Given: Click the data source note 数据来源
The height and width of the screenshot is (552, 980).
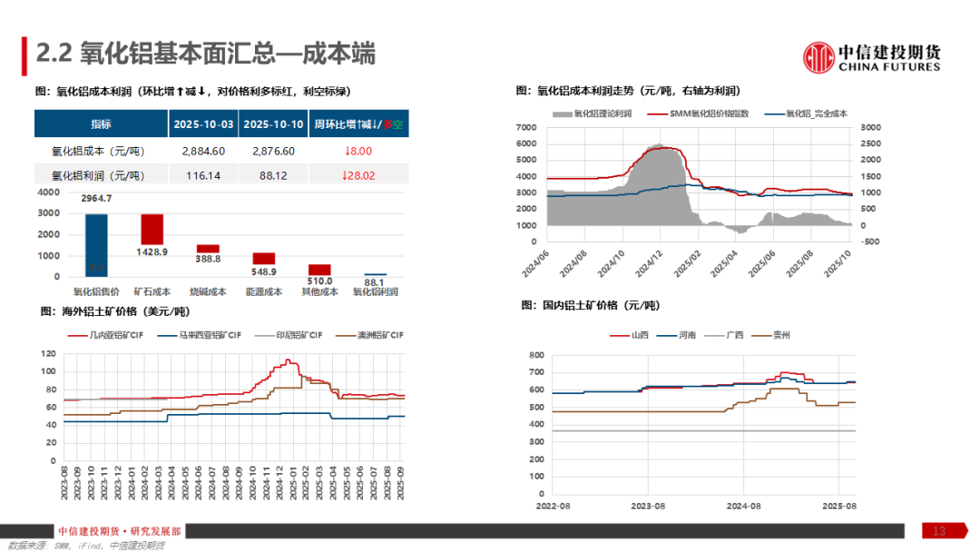Looking at the screenshot, I should 86,546.
